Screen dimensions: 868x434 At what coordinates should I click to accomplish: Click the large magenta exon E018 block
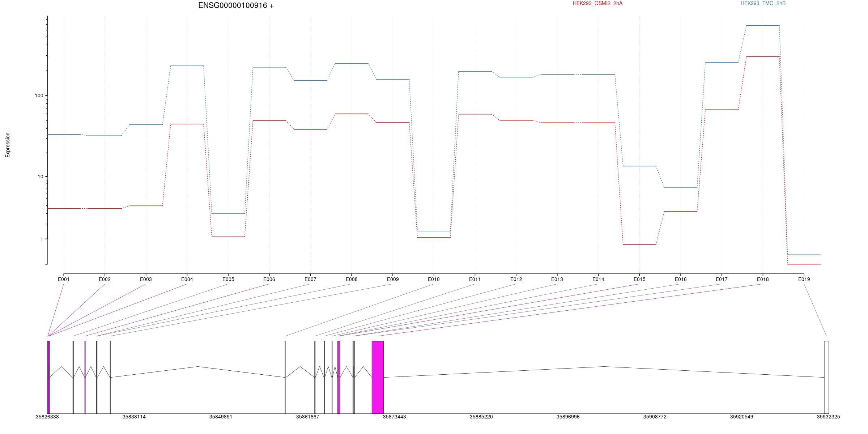coord(378,377)
